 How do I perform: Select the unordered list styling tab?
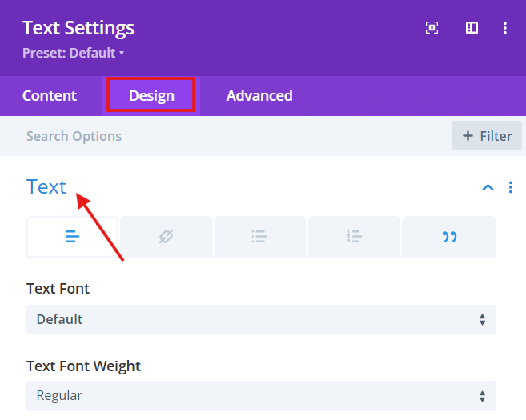(x=260, y=237)
